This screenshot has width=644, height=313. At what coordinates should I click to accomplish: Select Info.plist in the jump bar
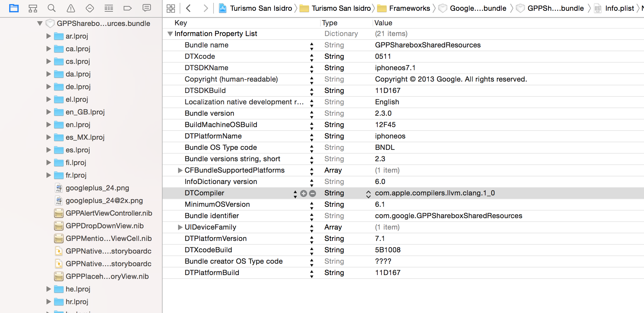tap(619, 8)
